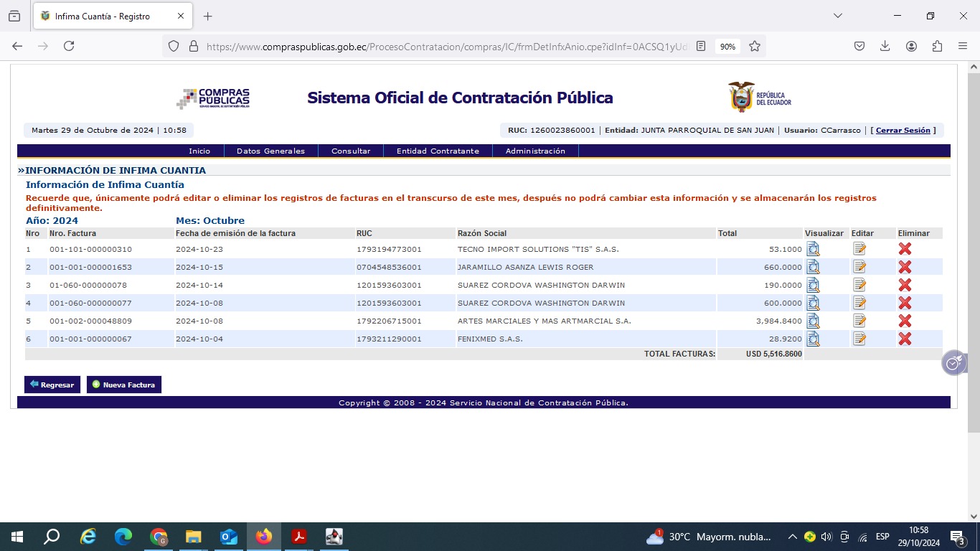Click the Cerrar Sesión link
980x551 pixels.
point(903,131)
